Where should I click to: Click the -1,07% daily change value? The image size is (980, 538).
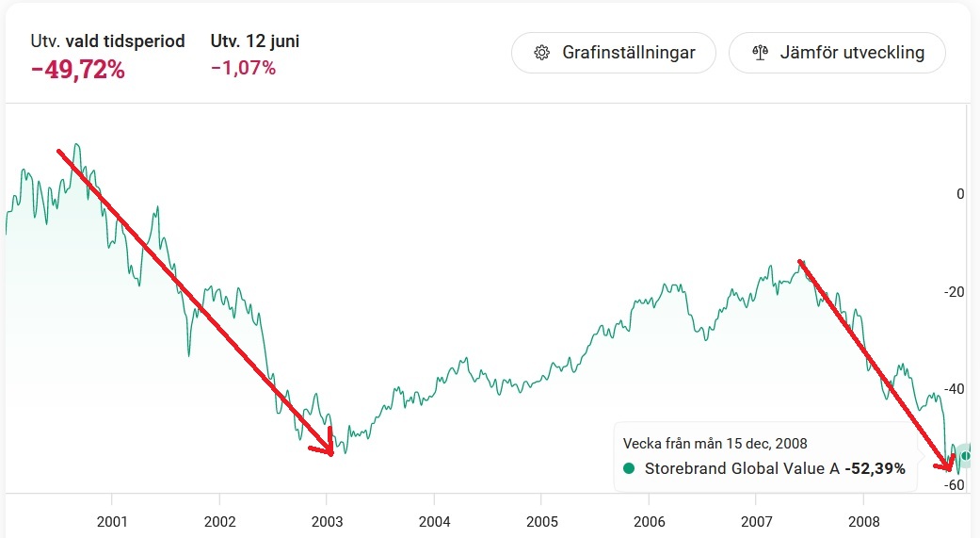coord(243,68)
